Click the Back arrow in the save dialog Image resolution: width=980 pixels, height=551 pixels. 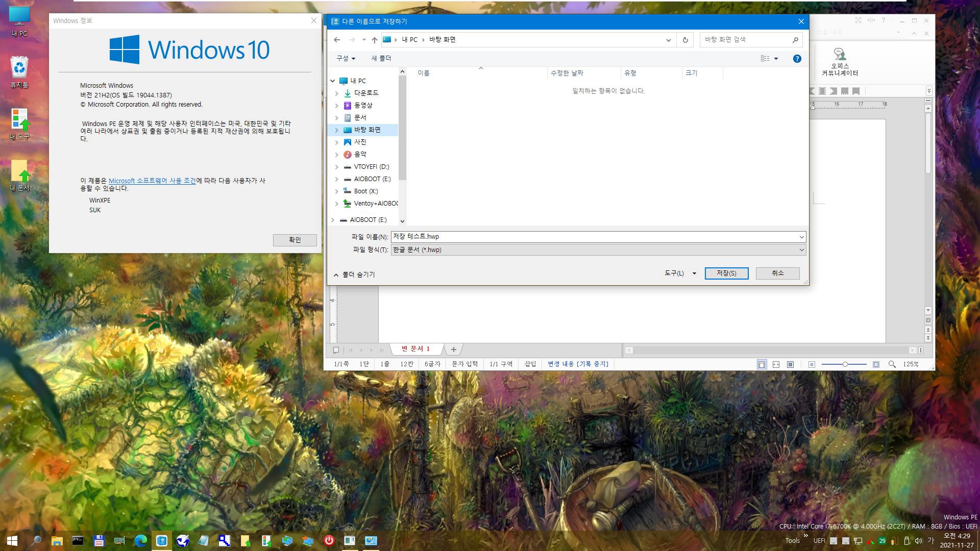pos(337,40)
